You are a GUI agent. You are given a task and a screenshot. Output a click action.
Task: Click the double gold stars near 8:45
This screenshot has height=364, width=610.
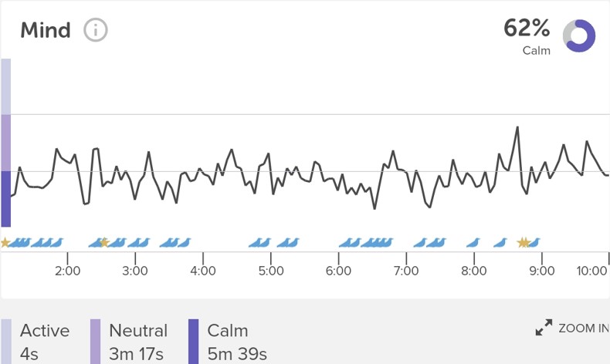(524, 243)
